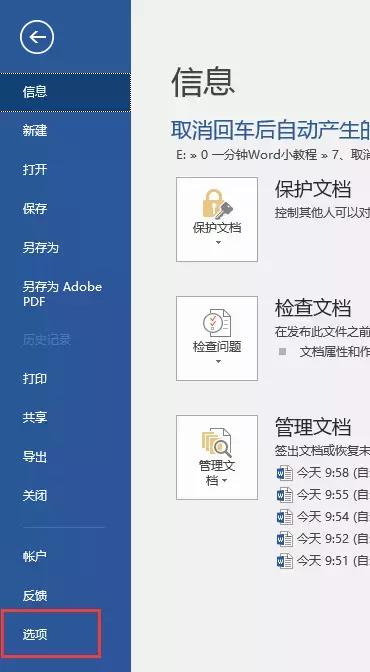
Task: Click the Word file icon beside 今天 9:51
Action: coord(285,561)
